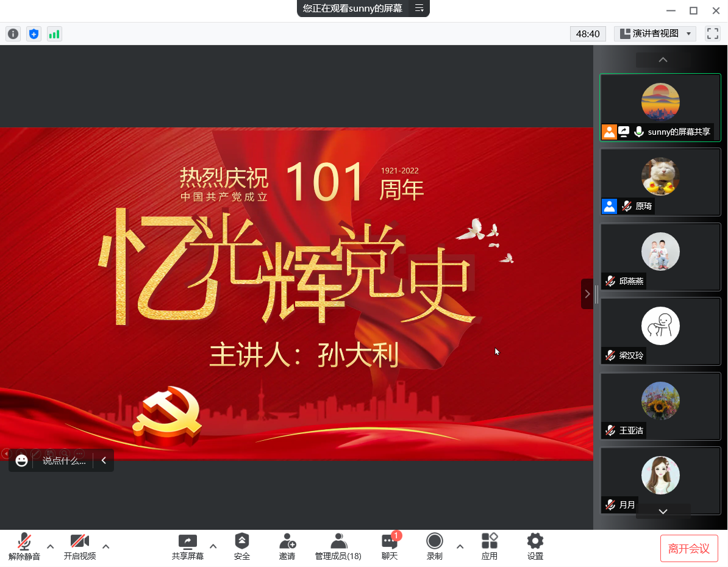Unmute microphone (解除静音)
The image size is (728, 567).
[24, 547]
